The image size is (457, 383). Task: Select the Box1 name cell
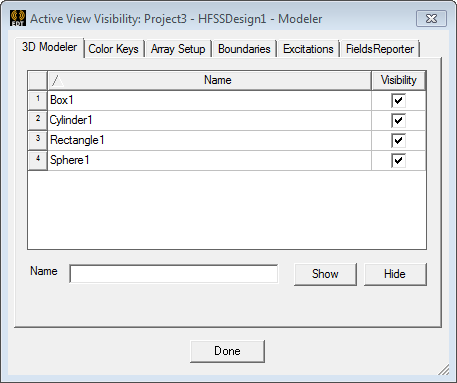210,100
